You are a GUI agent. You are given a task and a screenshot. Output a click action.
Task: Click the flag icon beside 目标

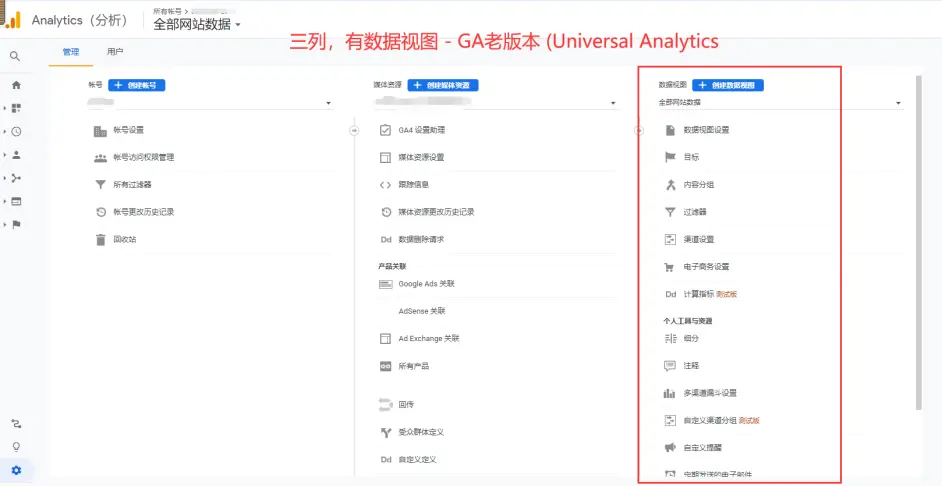670,157
